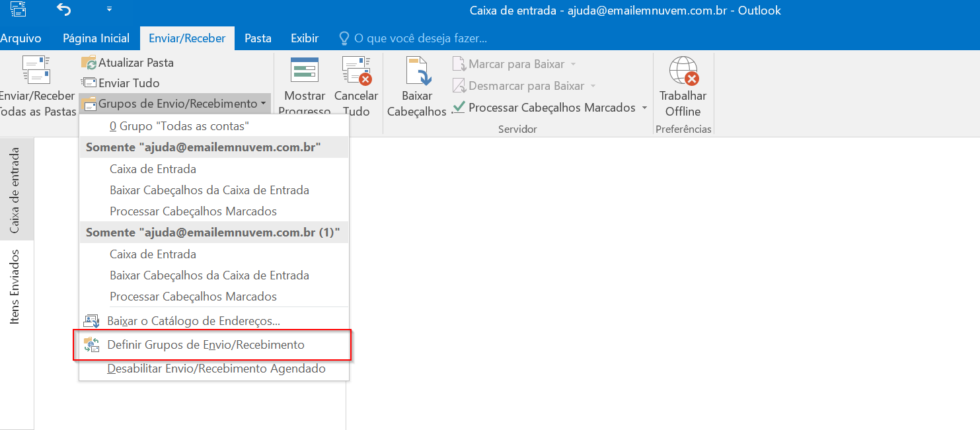Switch to the Pasta tab

[258, 38]
